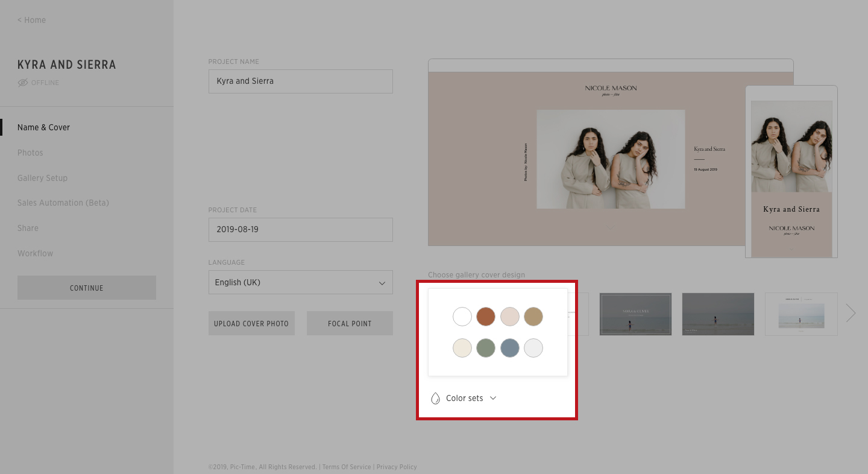Click the Project Date input field
The image size is (868, 474).
[x=301, y=230]
